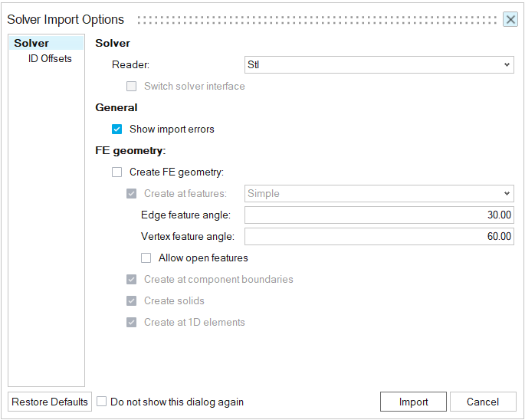Screen dimensions: 525x420
Task: Expand the Create at features Simple dropdown
Action: pyautogui.click(x=379, y=194)
